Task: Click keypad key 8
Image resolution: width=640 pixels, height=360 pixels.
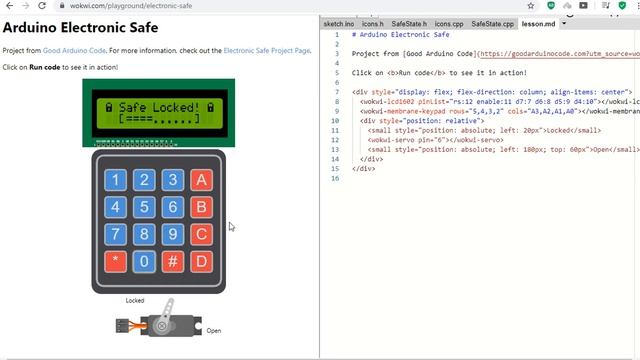Action: coord(144,234)
